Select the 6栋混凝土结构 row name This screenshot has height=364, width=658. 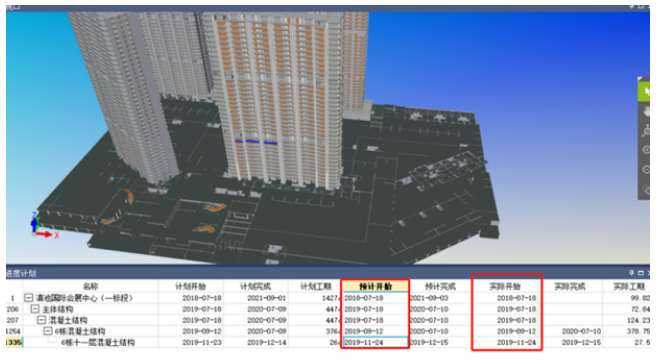(80, 331)
